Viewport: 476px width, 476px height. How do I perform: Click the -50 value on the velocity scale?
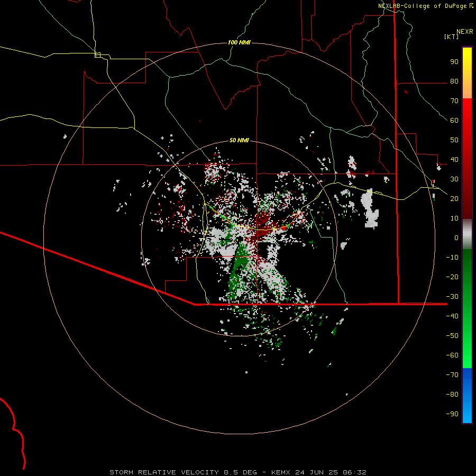click(x=452, y=336)
